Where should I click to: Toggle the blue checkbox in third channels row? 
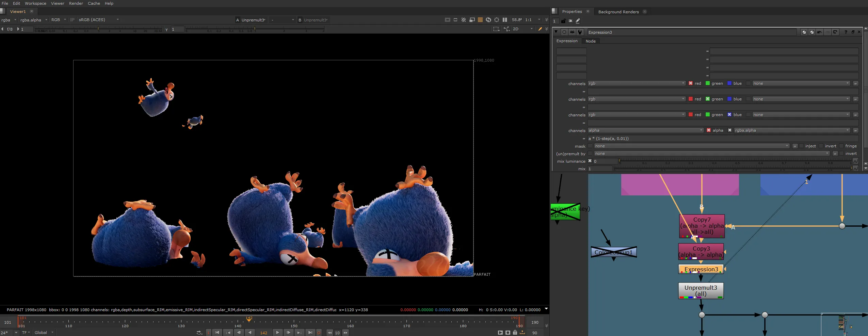pos(729,115)
